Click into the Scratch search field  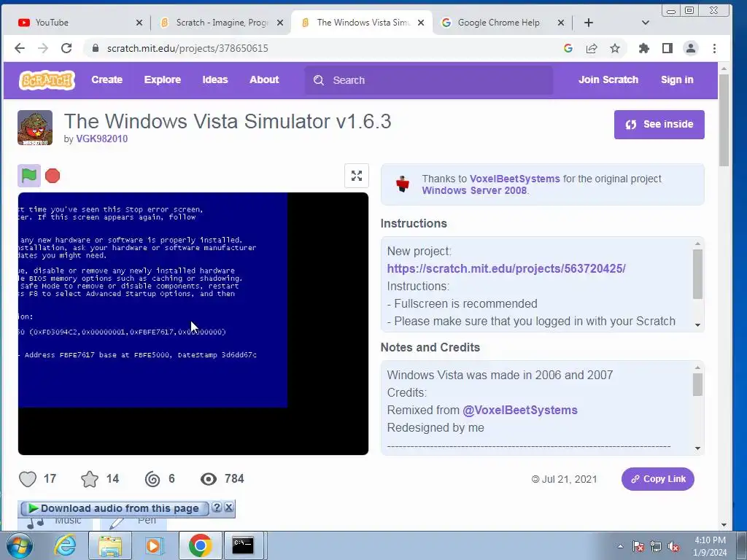coord(429,80)
